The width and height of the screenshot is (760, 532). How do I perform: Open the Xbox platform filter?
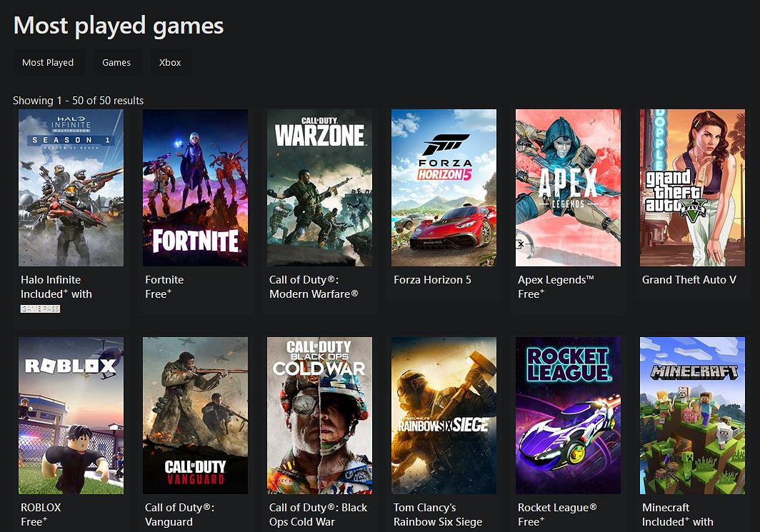pyautogui.click(x=170, y=62)
